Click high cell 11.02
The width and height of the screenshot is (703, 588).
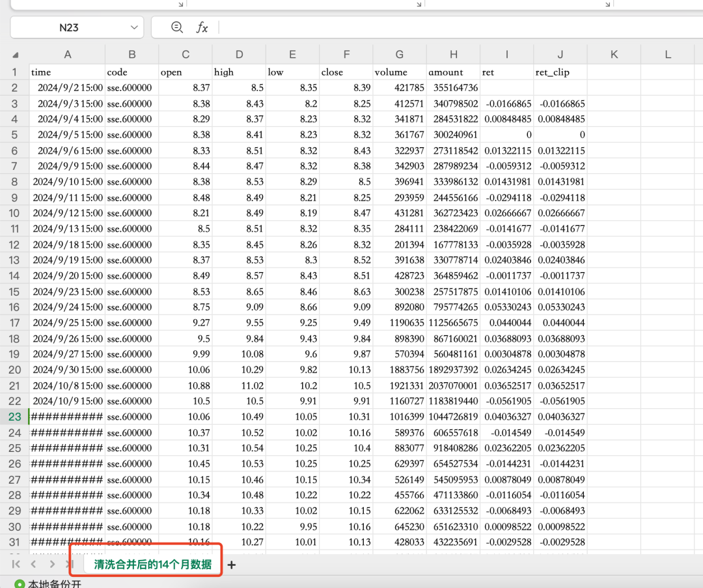(x=239, y=385)
